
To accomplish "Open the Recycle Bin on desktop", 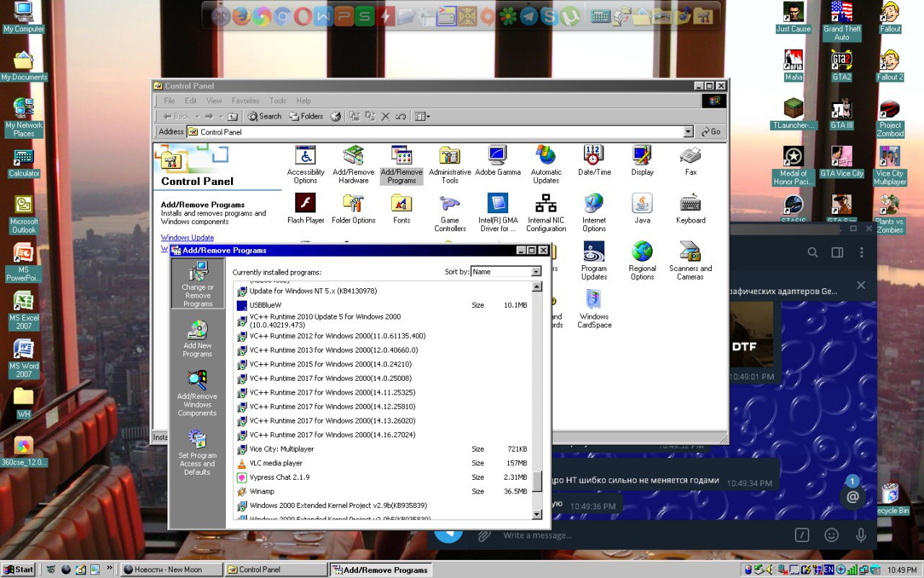I will pyautogui.click(x=890, y=499).
